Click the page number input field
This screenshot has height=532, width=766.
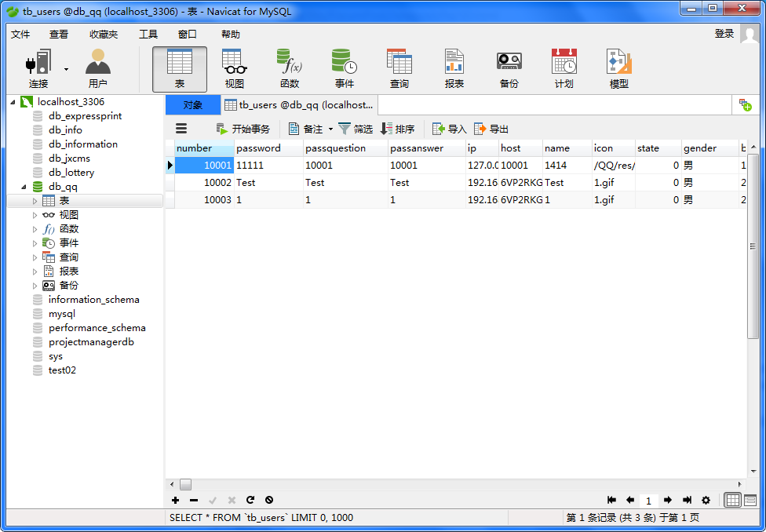(x=649, y=501)
